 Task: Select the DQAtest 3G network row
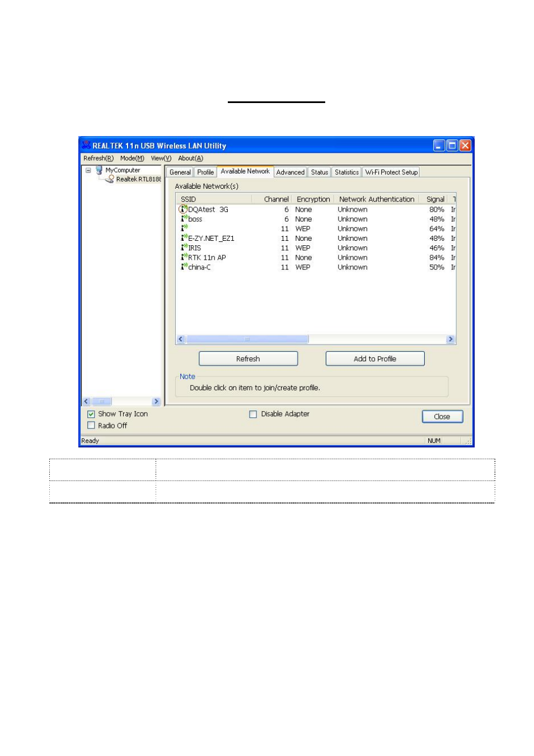[316, 209]
